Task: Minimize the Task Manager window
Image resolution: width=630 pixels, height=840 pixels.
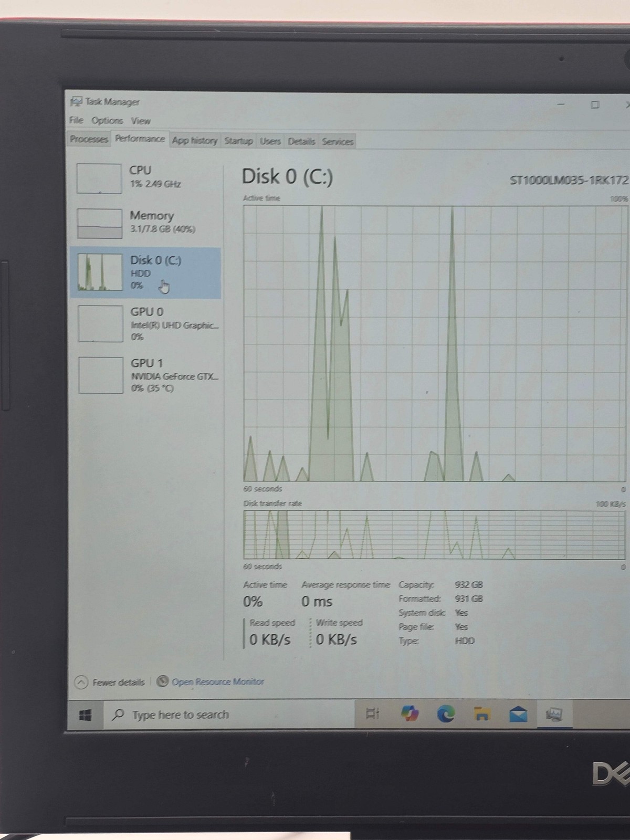Action: coord(561,104)
